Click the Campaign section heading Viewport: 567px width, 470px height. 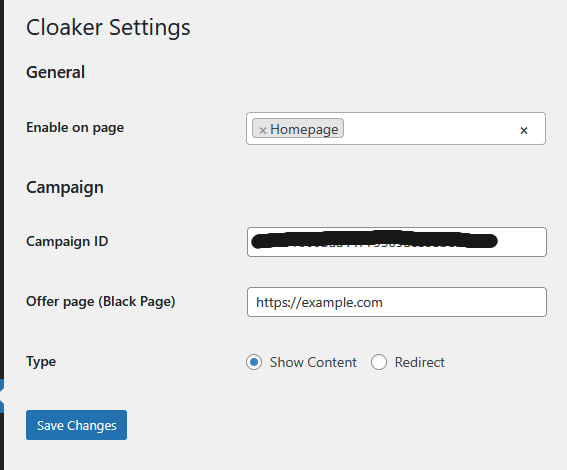point(65,188)
